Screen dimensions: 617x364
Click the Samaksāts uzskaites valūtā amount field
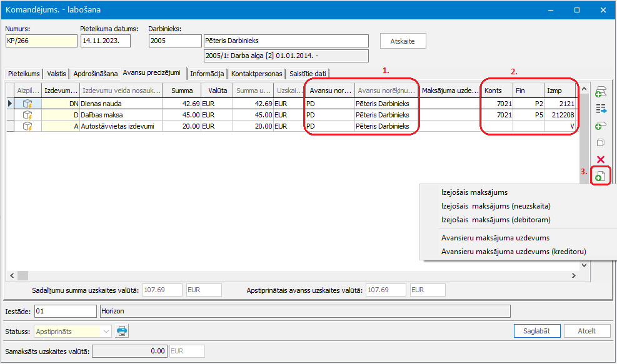pos(129,351)
